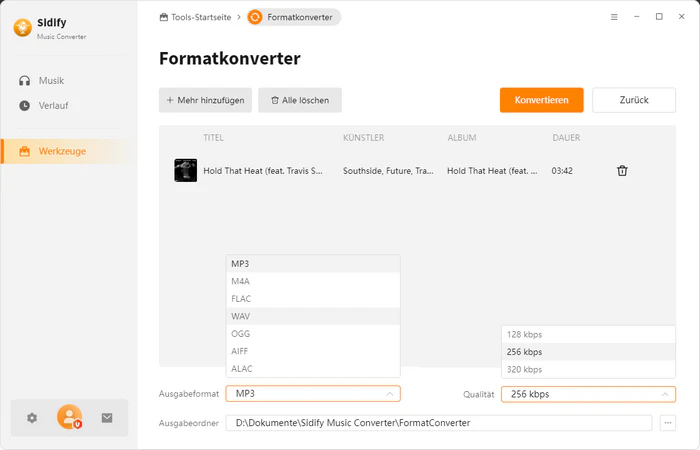Choose FLAC in format list
The image size is (700, 450).
click(x=313, y=299)
